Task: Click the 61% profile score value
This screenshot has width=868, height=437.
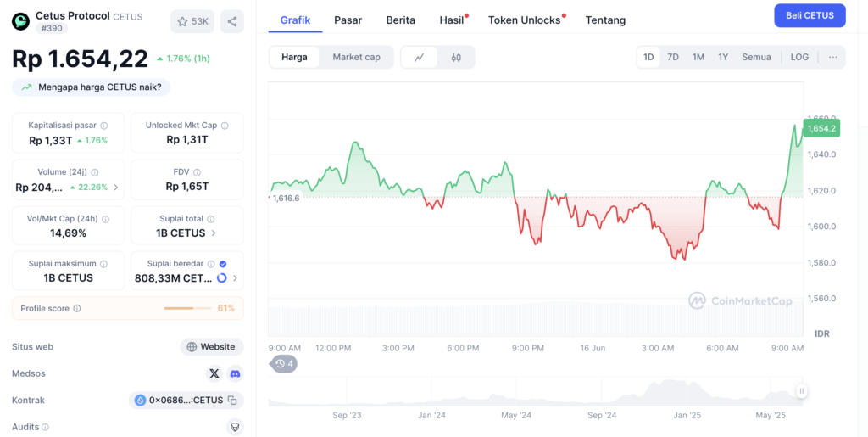Action: coord(225,309)
